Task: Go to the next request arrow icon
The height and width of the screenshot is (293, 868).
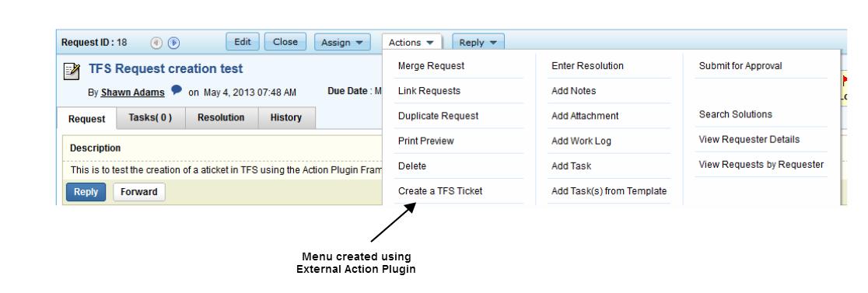Action: [x=173, y=43]
